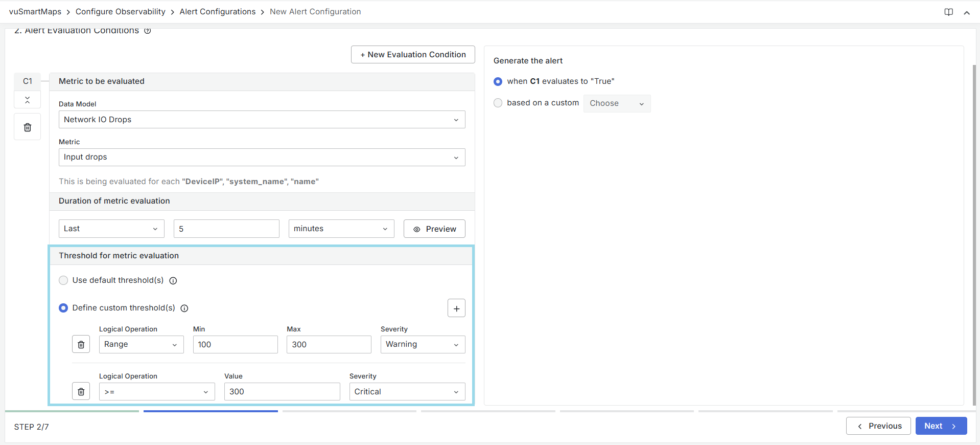Click the duration value field showing 5
The height and width of the screenshot is (445, 980).
tap(226, 229)
